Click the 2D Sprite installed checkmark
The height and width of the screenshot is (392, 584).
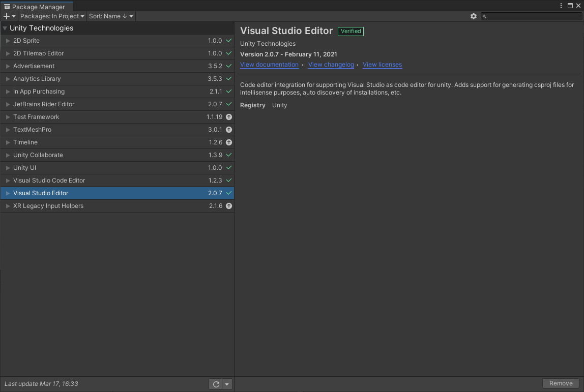pos(229,41)
